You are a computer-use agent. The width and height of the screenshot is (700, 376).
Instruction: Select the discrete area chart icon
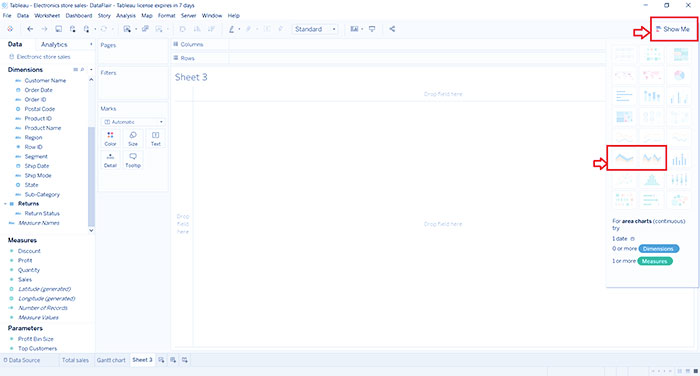point(651,158)
